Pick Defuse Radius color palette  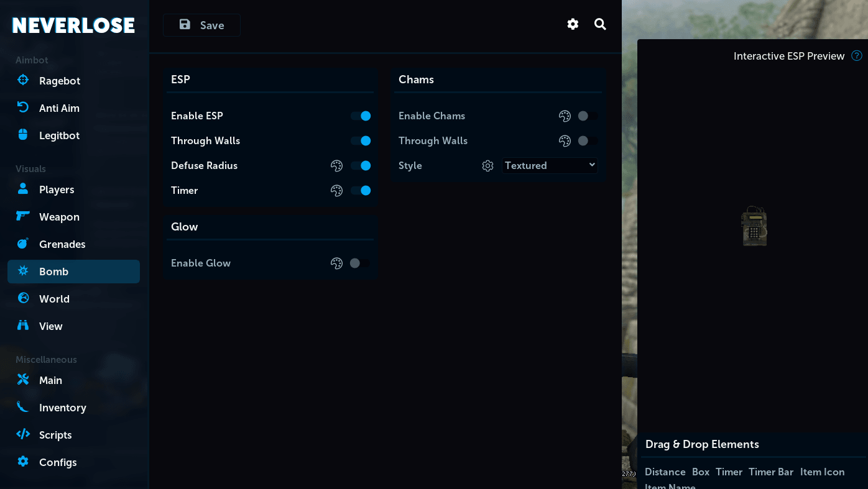tap(337, 166)
